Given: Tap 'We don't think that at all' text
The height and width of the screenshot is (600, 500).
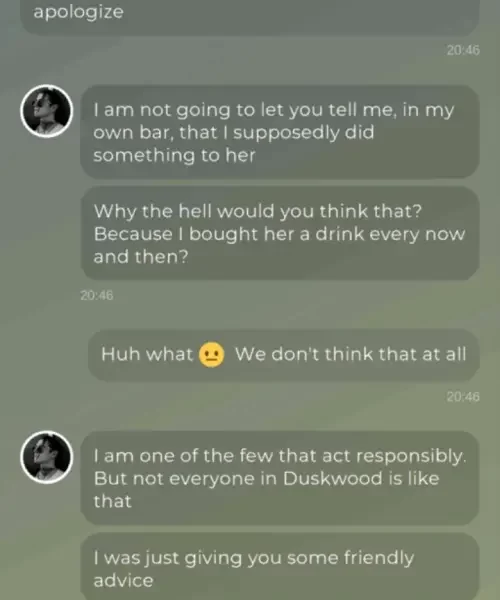Looking at the screenshot, I should point(350,354).
